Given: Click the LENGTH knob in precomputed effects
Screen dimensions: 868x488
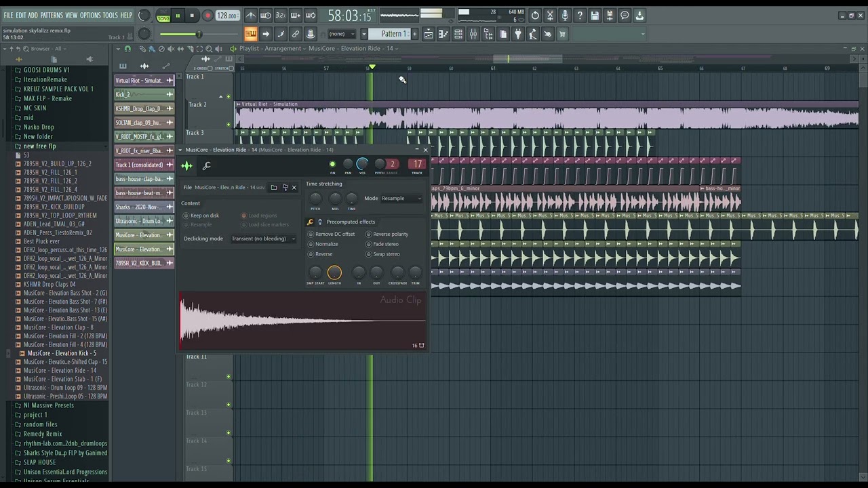Looking at the screenshot, I should pos(334,272).
